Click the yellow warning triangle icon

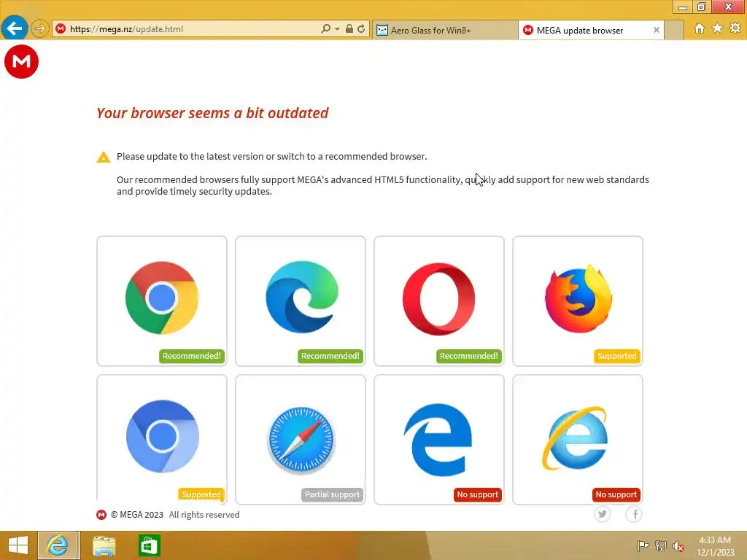click(x=104, y=157)
